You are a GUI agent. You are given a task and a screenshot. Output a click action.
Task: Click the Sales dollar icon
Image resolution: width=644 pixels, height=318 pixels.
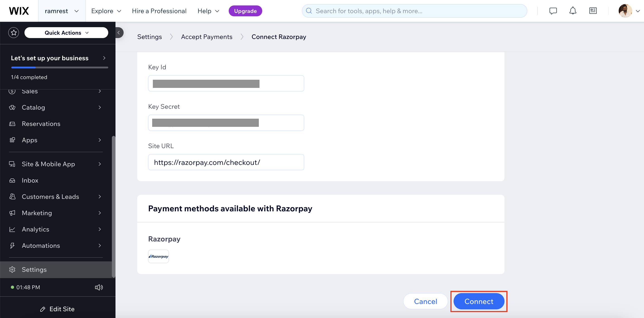pos(12,91)
